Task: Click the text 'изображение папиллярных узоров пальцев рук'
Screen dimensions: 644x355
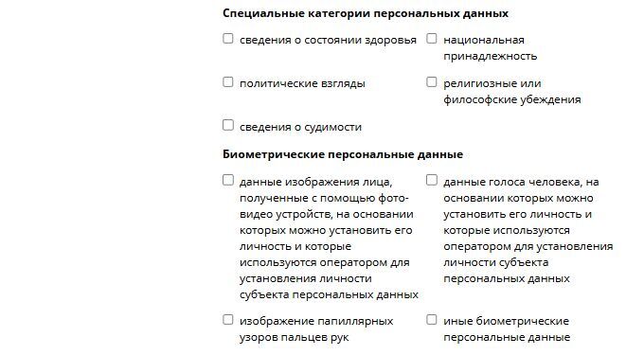Action: (x=316, y=329)
